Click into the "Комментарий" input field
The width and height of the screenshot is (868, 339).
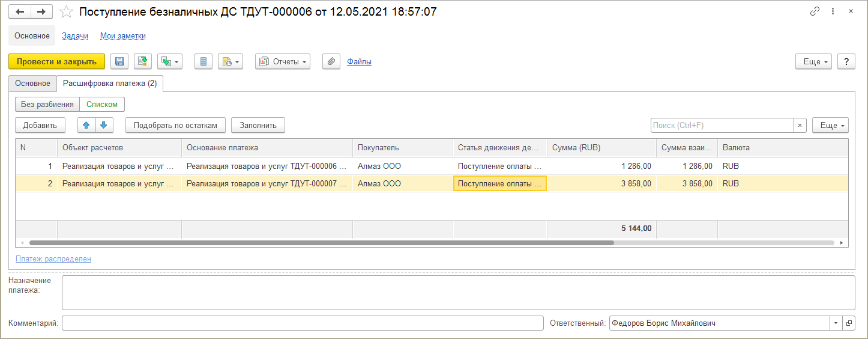pos(303,323)
